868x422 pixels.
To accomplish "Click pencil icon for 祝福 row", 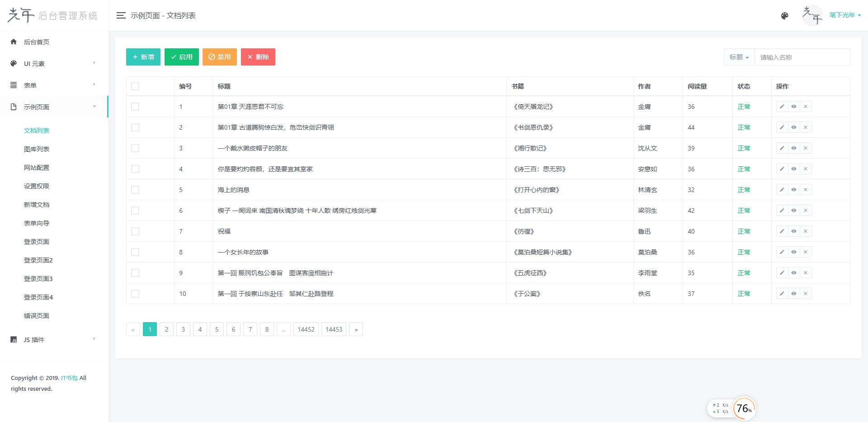I will pyautogui.click(x=782, y=231).
